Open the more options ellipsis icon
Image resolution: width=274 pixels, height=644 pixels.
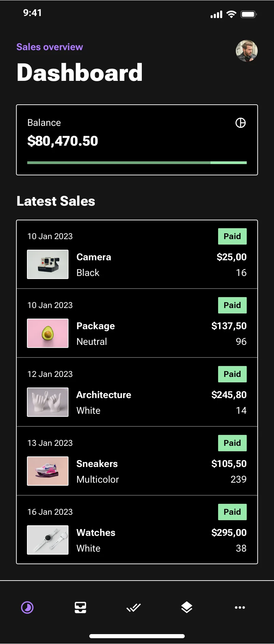[240, 607]
